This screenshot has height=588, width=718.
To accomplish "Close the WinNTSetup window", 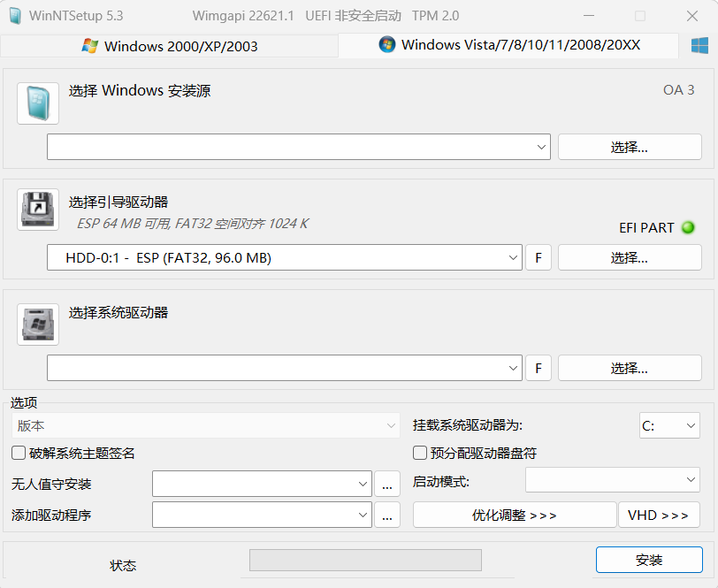I will coord(691,16).
